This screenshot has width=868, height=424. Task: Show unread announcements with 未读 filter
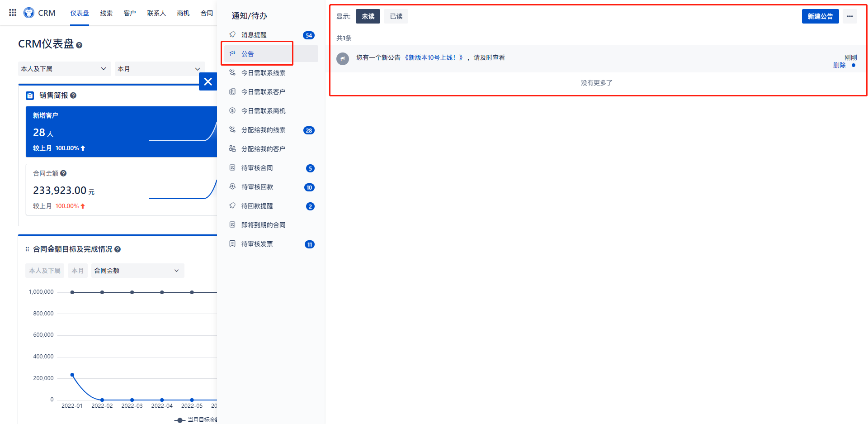(x=368, y=16)
